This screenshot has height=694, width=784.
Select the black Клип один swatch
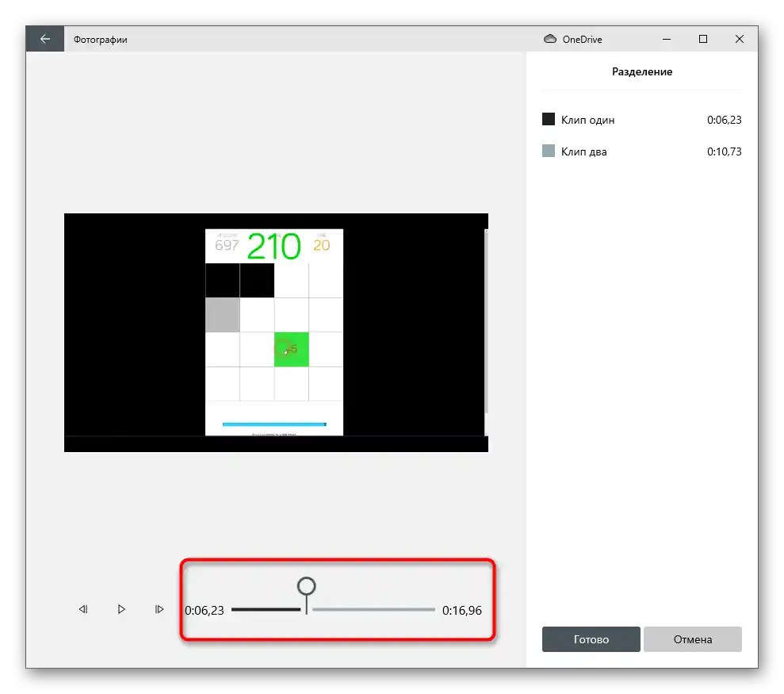click(549, 119)
